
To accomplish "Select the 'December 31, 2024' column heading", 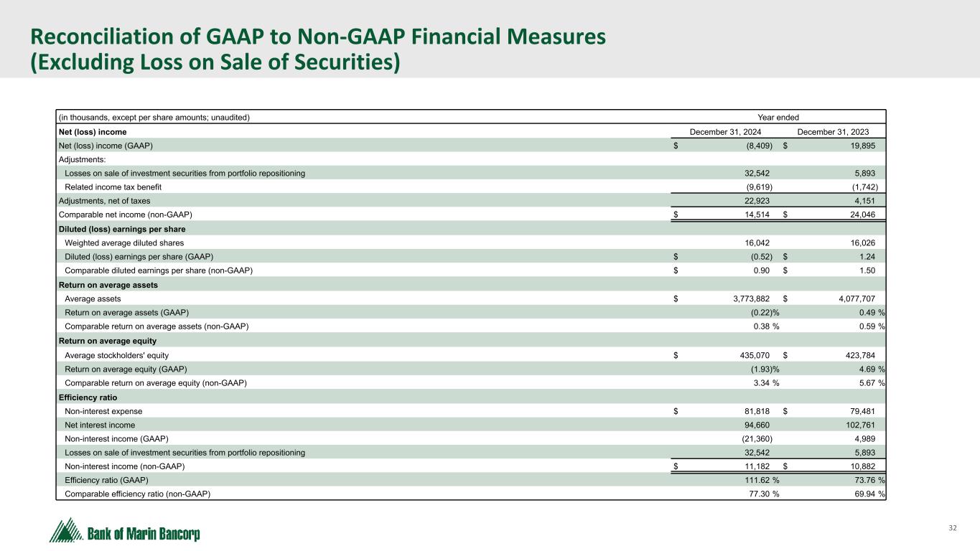I will click(x=725, y=132).
